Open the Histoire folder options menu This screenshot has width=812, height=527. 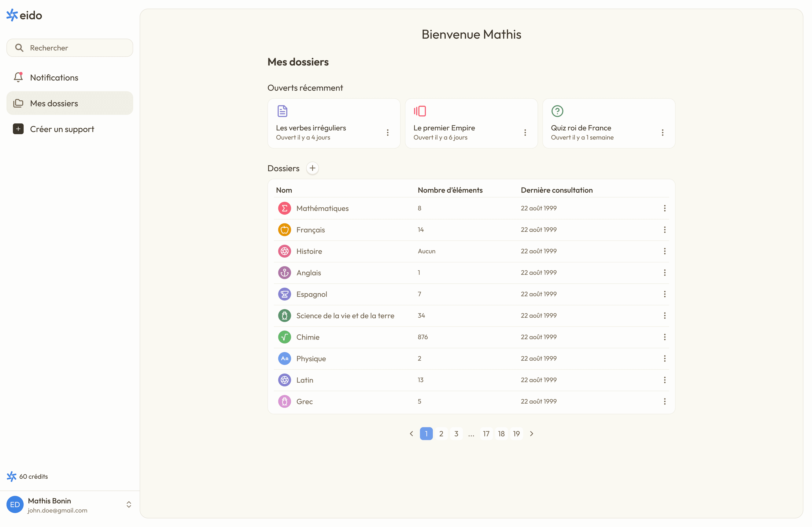(x=665, y=251)
